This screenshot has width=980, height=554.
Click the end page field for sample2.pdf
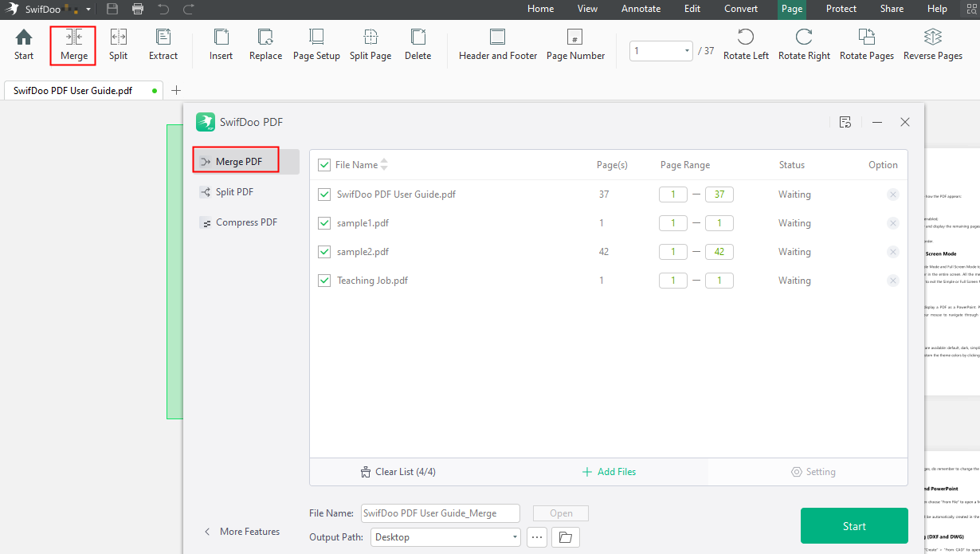pyautogui.click(x=719, y=252)
